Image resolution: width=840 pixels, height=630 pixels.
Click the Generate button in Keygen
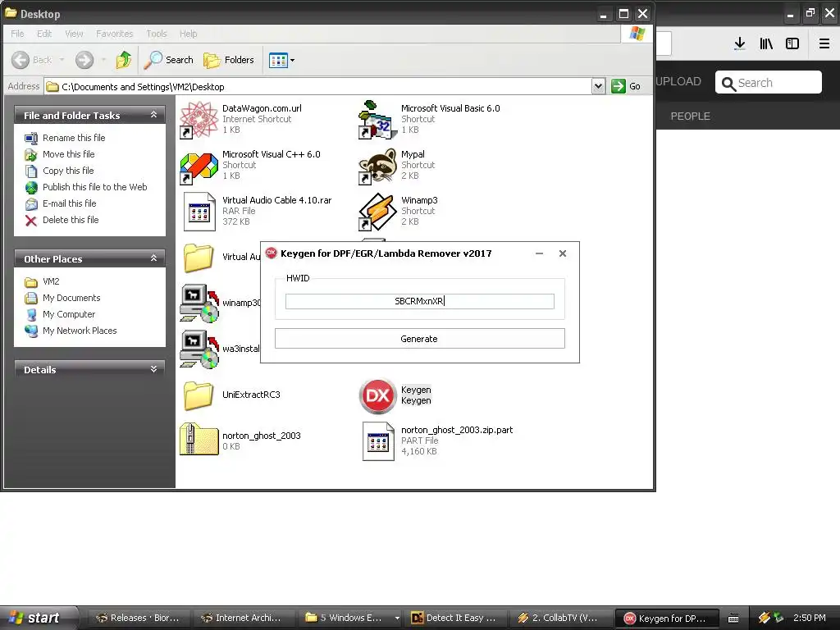(x=419, y=339)
